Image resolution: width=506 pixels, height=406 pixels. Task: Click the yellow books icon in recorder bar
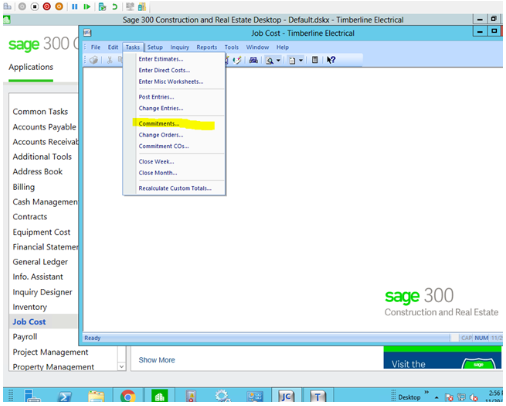click(142, 7)
